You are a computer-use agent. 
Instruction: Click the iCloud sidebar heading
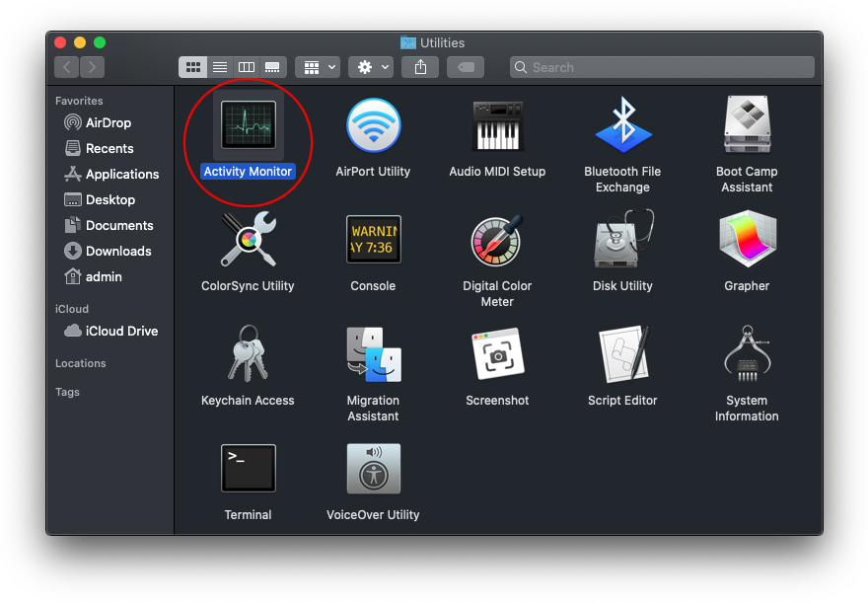72,309
